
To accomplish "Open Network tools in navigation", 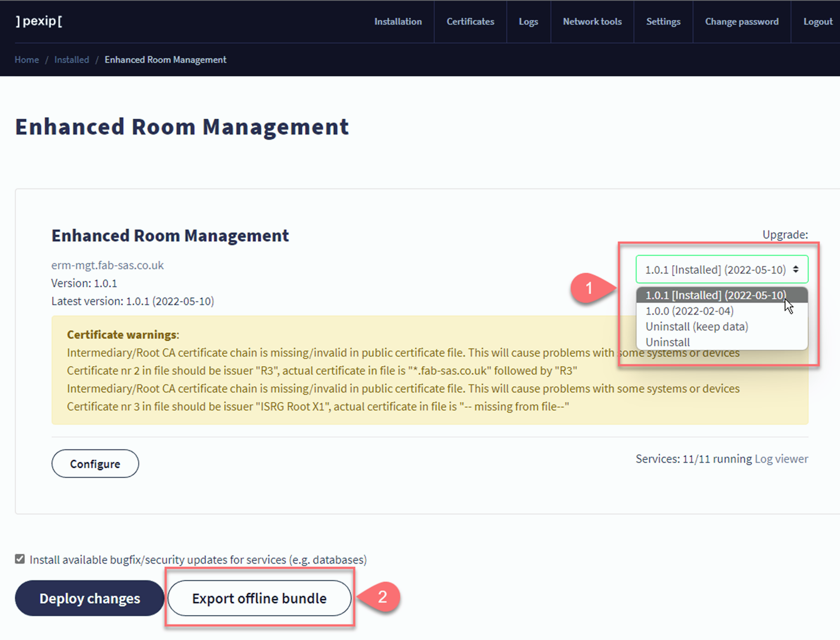I will tap(592, 22).
